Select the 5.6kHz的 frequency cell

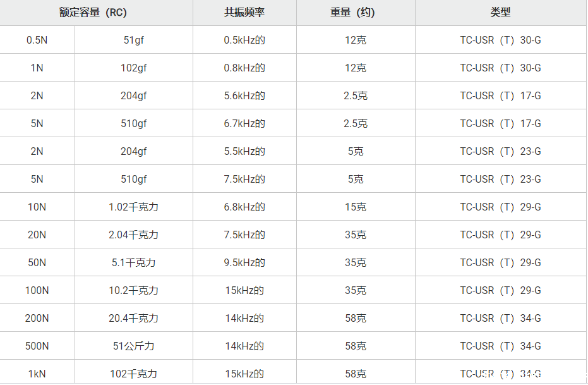pyautogui.click(x=244, y=95)
